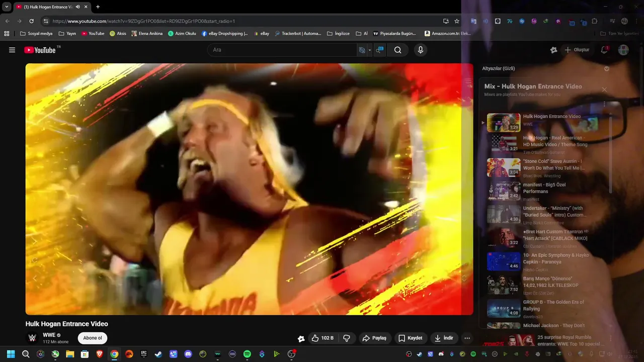Viewport: 644px width, 362px height.
Task: Open the WWE channel name link
Action: pyautogui.click(x=49, y=335)
